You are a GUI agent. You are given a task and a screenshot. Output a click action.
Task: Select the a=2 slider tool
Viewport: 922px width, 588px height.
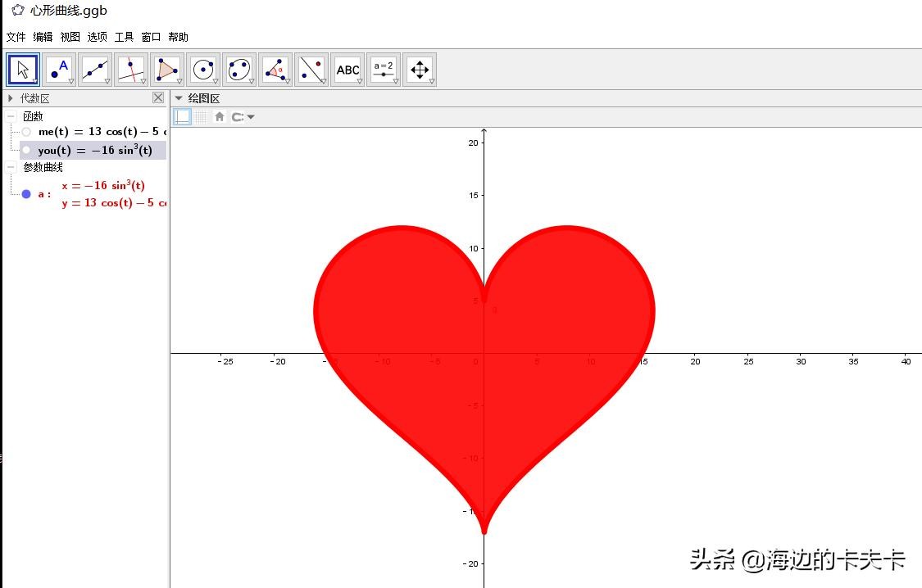(384, 70)
